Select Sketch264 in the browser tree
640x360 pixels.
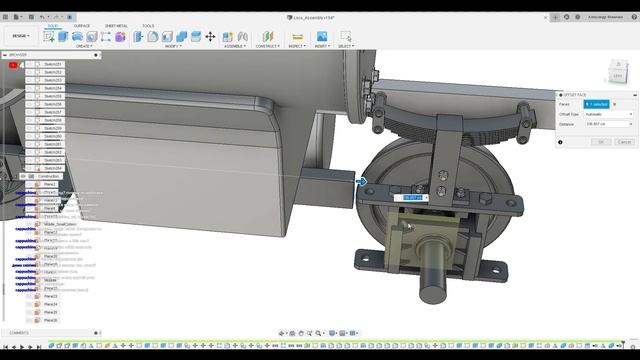tap(53, 168)
